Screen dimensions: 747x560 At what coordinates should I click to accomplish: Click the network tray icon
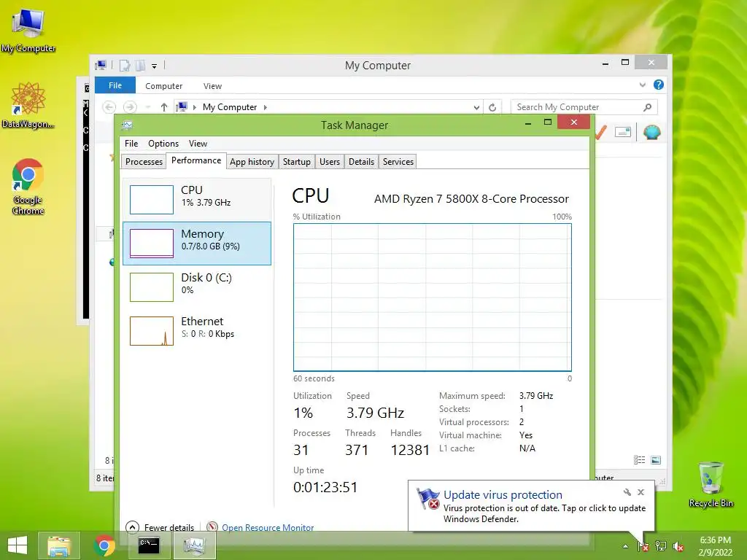(661, 546)
